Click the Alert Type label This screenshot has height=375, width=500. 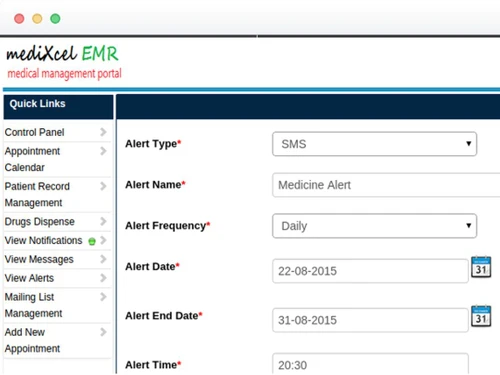point(153,144)
